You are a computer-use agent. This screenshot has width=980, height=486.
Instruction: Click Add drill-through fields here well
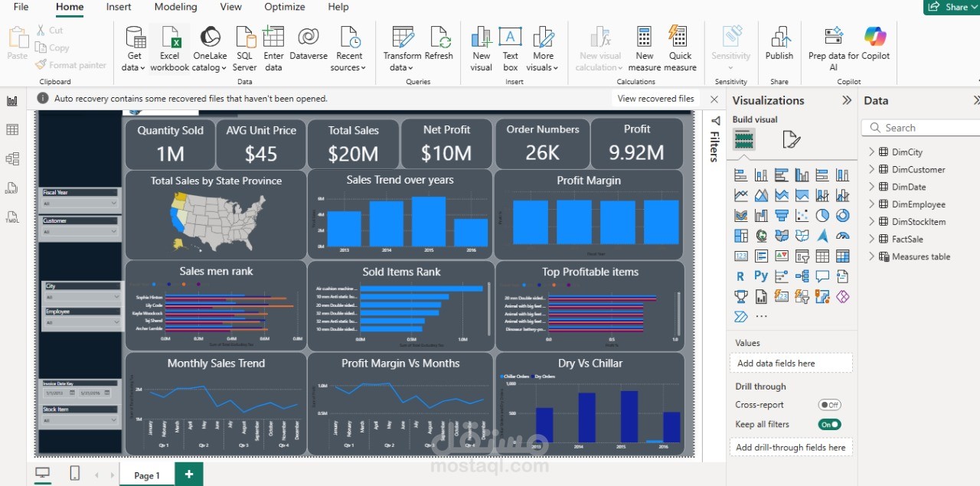pos(791,447)
